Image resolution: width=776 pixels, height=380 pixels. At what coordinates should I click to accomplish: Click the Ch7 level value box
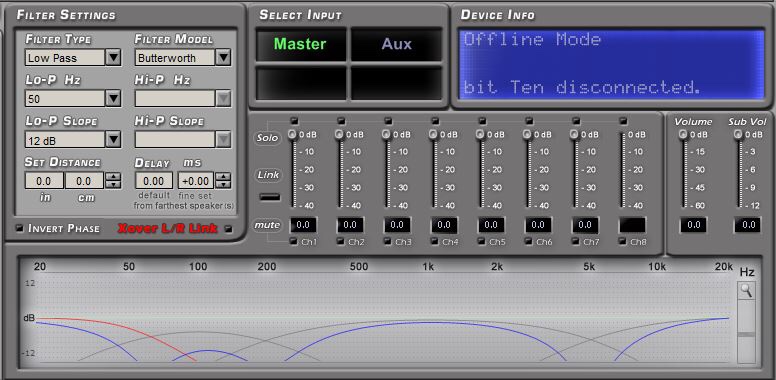coord(585,225)
